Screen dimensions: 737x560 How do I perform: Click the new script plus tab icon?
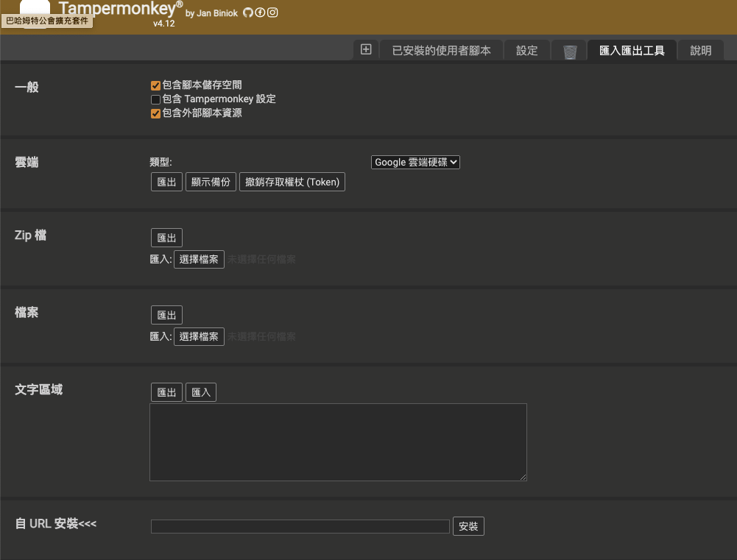click(366, 49)
